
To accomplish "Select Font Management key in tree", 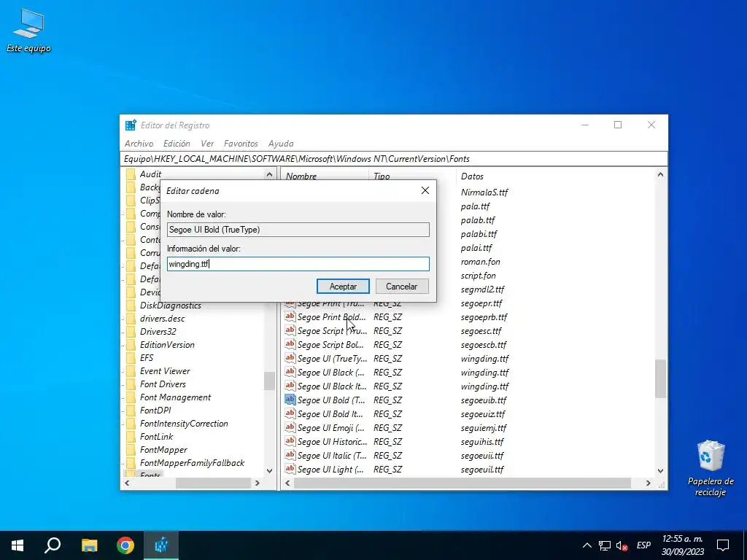I will [175, 397].
